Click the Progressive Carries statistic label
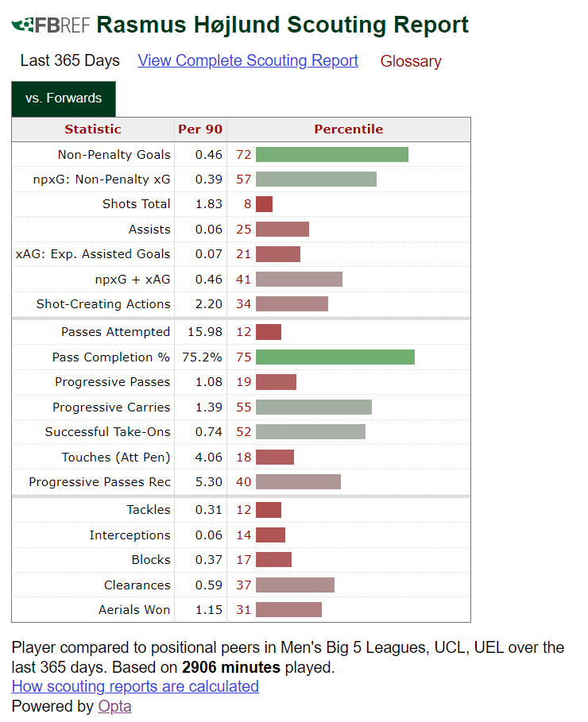Image resolution: width=588 pixels, height=722 pixels. [x=111, y=407]
